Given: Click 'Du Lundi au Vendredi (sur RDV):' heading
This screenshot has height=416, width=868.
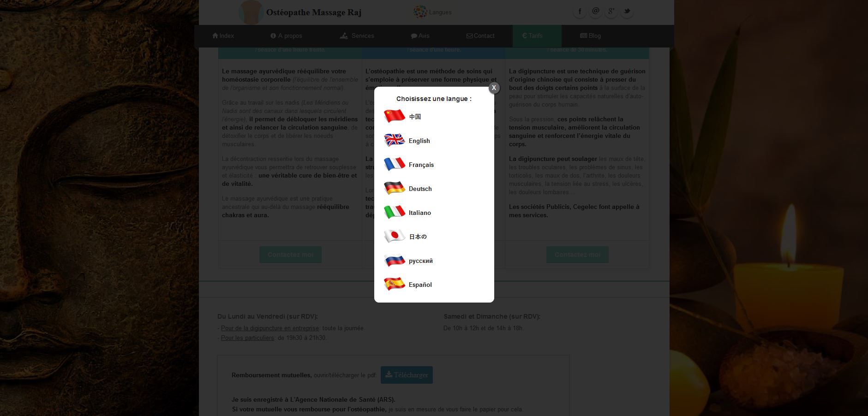Looking at the screenshot, I should tap(268, 316).
